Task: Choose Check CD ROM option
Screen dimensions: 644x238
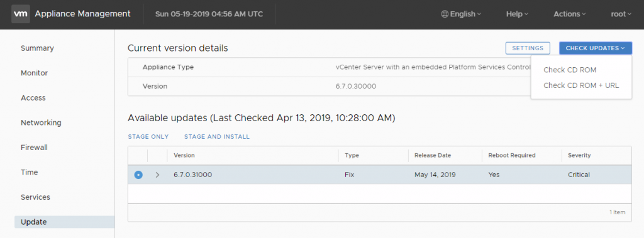Action: (570, 70)
